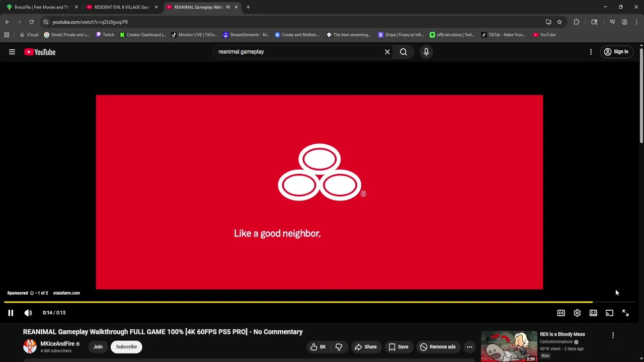Image resolution: width=644 pixels, height=362 pixels.
Task: Clear the search query with the X
Action: [x=387, y=52]
